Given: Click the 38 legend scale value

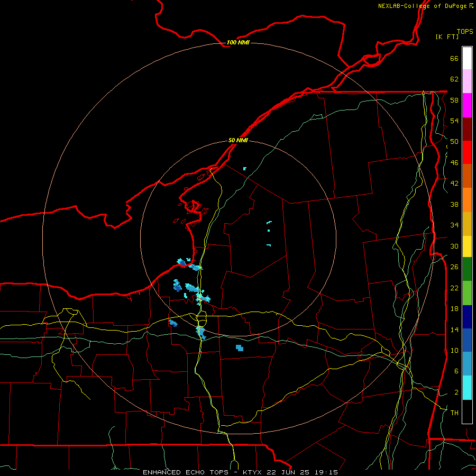Looking at the screenshot, I should (x=454, y=204).
